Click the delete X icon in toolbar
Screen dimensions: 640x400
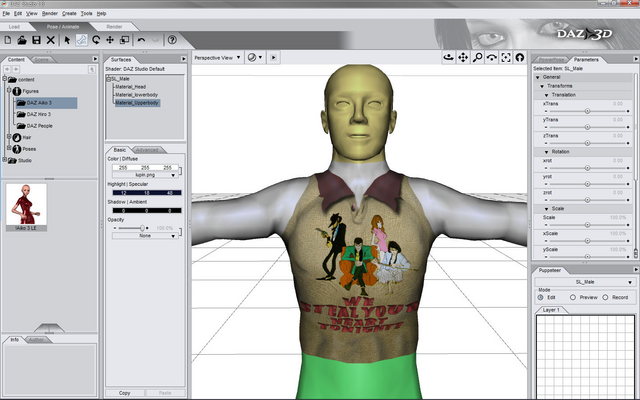click(51, 40)
